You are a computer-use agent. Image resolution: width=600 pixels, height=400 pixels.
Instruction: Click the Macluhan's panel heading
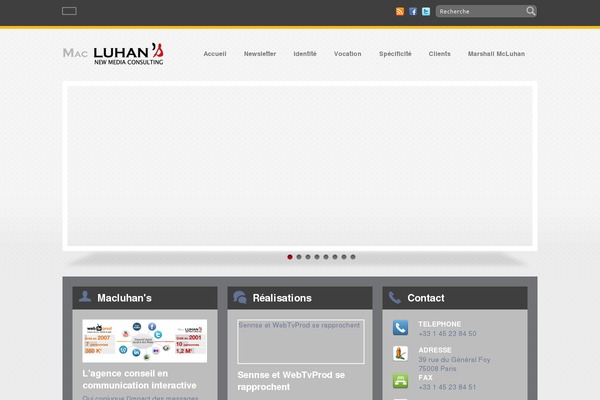[124, 298]
